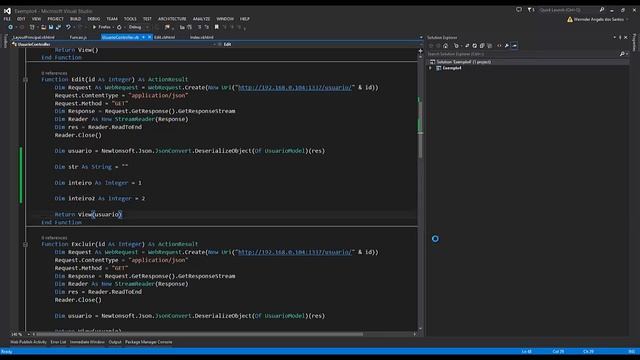Close the UsuarioController.vb tab
Viewport: 640px width, 360px height.
coord(150,37)
